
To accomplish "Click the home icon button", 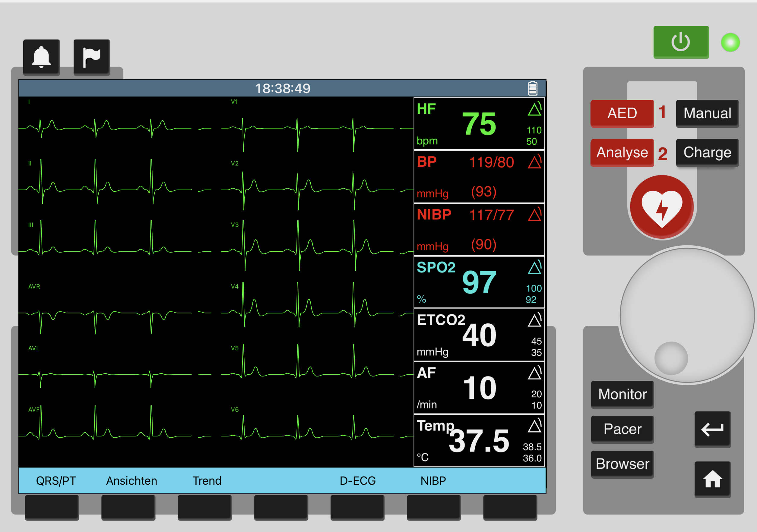I will [712, 479].
